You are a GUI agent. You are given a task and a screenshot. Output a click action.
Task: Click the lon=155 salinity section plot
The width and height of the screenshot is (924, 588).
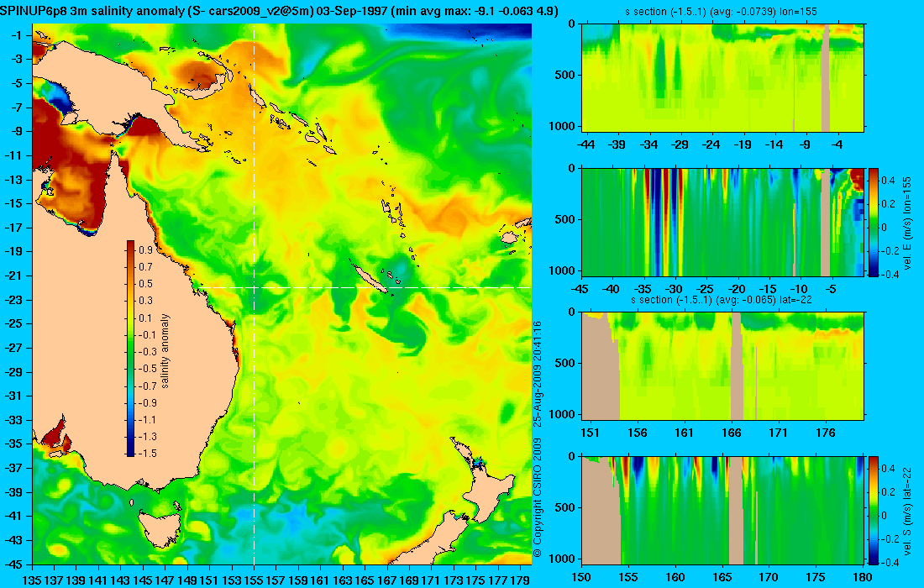click(x=723, y=78)
